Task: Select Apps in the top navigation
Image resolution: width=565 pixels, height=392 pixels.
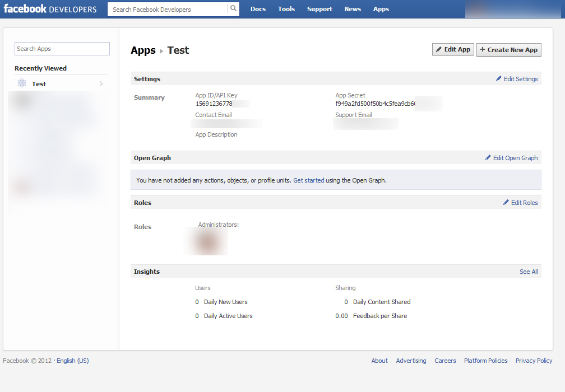Action: pyautogui.click(x=381, y=9)
